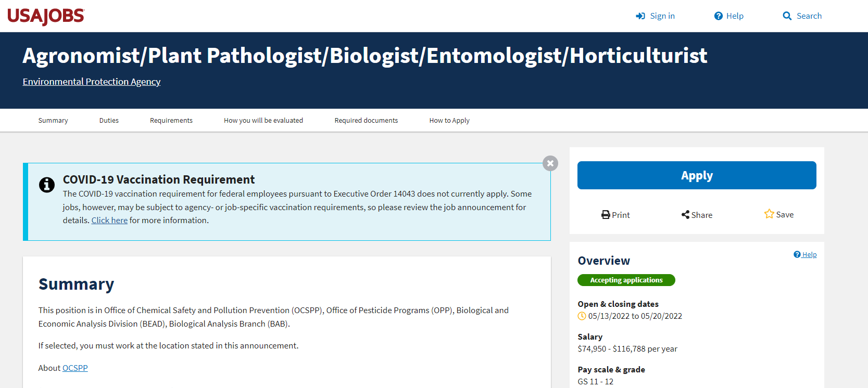Viewport: 868px width, 388px height.
Task: Click the blue Apply button
Action: (x=697, y=175)
